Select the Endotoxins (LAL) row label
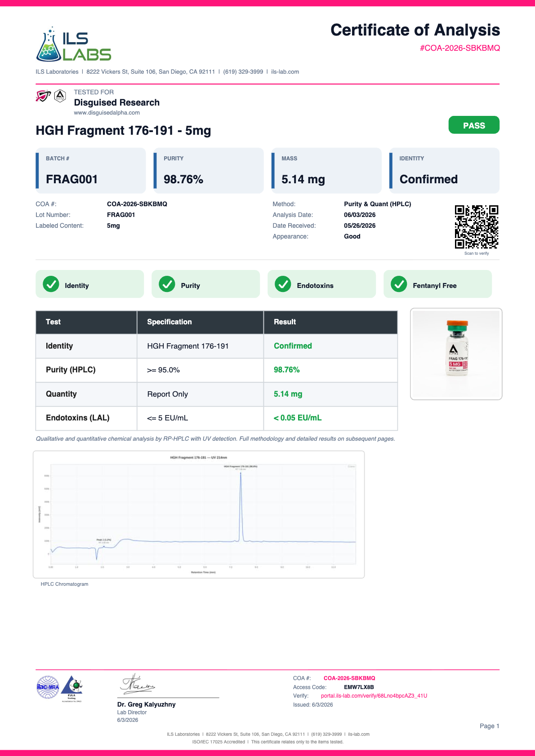Image resolution: width=535 pixels, height=756 pixels. click(x=78, y=418)
